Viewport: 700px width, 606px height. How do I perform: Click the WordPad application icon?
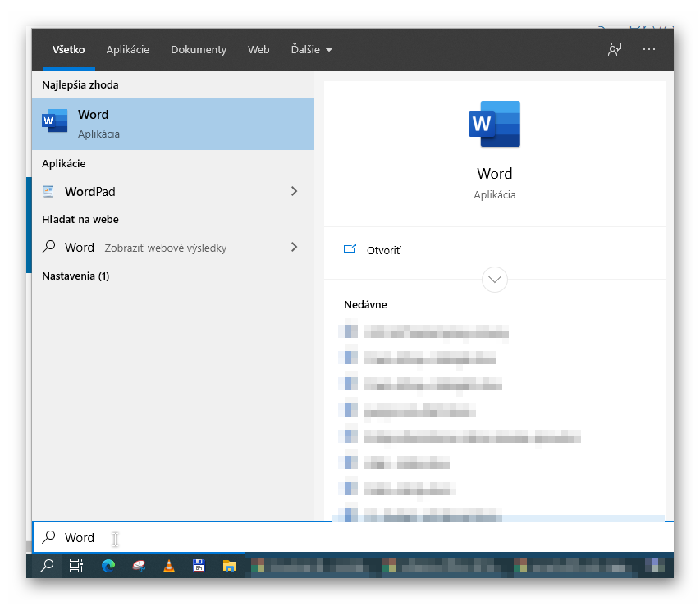[x=48, y=191]
